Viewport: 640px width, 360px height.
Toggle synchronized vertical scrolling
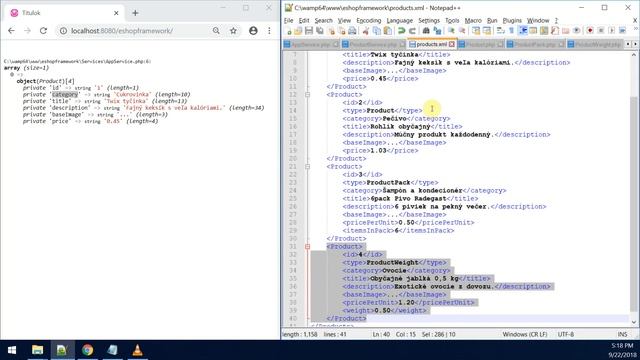tap(477, 31)
